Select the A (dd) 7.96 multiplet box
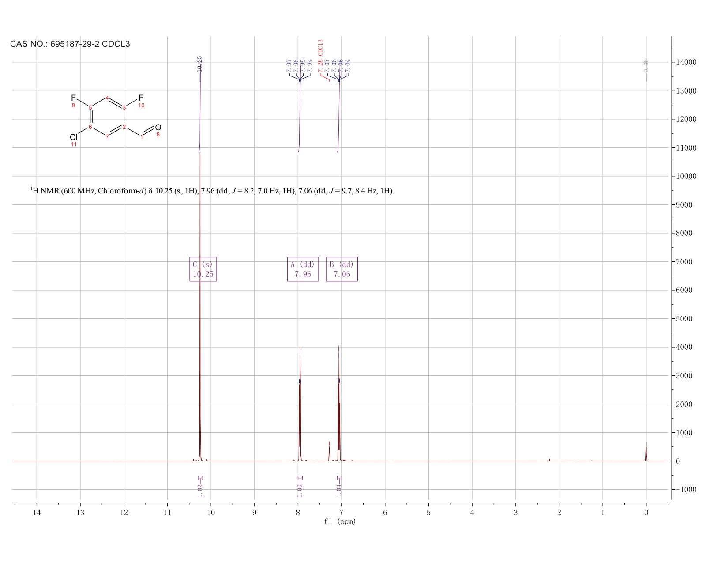The width and height of the screenshot is (728, 563). [303, 269]
